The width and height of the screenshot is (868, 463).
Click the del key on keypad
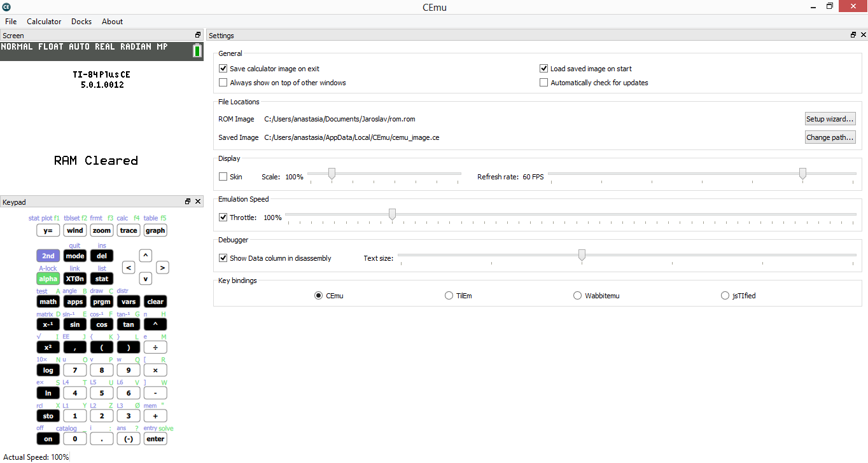[102, 256]
